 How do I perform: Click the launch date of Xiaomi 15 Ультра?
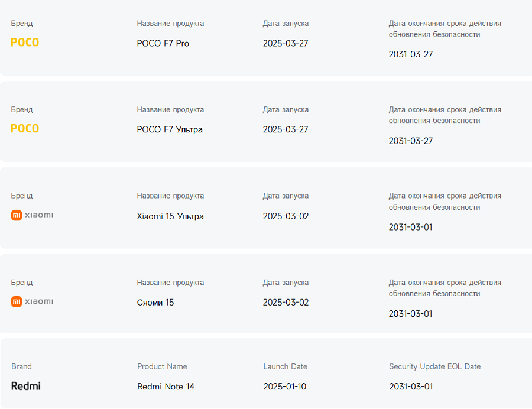286,216
